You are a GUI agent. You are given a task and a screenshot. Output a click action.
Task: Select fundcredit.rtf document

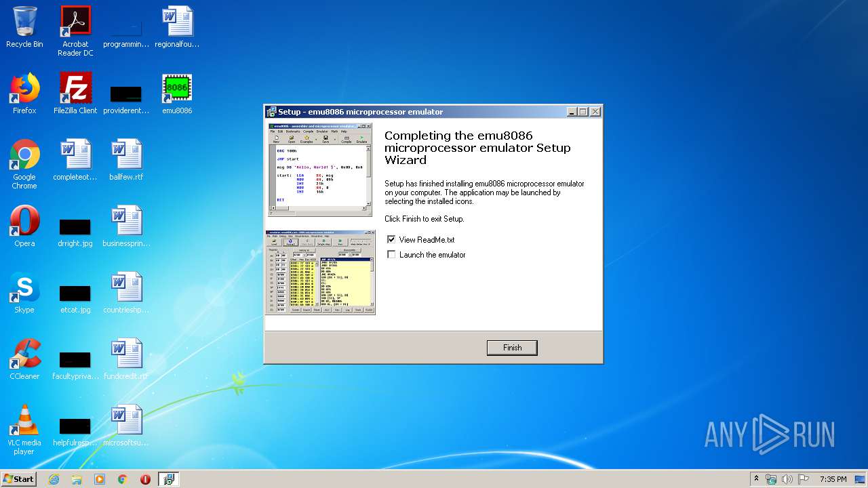pos(126,359)
